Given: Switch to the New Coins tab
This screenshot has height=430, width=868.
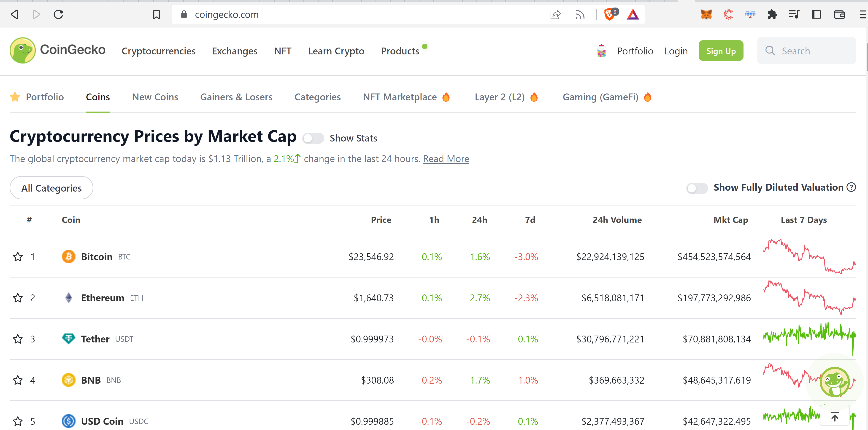Looking at the screenshot, I should click(155, 97).
